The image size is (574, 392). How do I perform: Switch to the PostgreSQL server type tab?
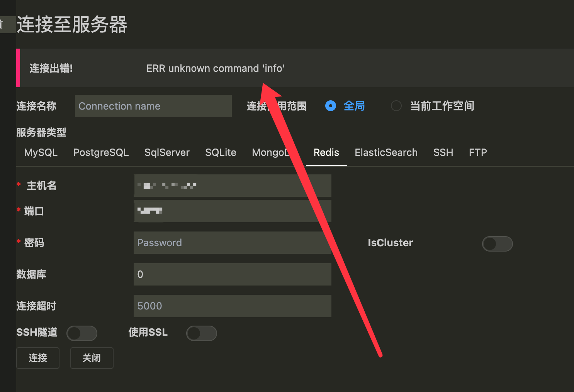[x=101, y=152]
